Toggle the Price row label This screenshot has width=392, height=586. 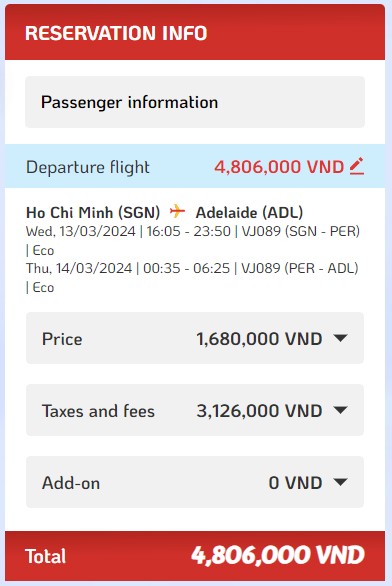coord(62,339)
